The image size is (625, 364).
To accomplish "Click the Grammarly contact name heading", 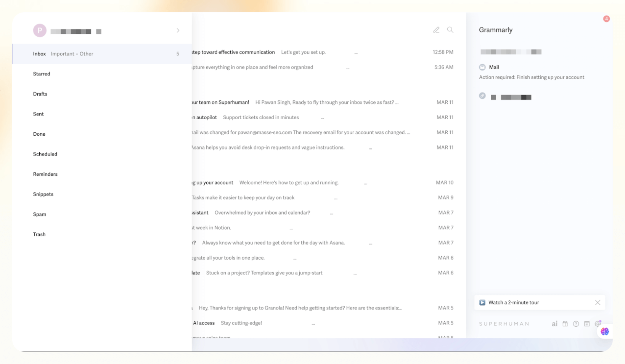I will pos(496,30).
